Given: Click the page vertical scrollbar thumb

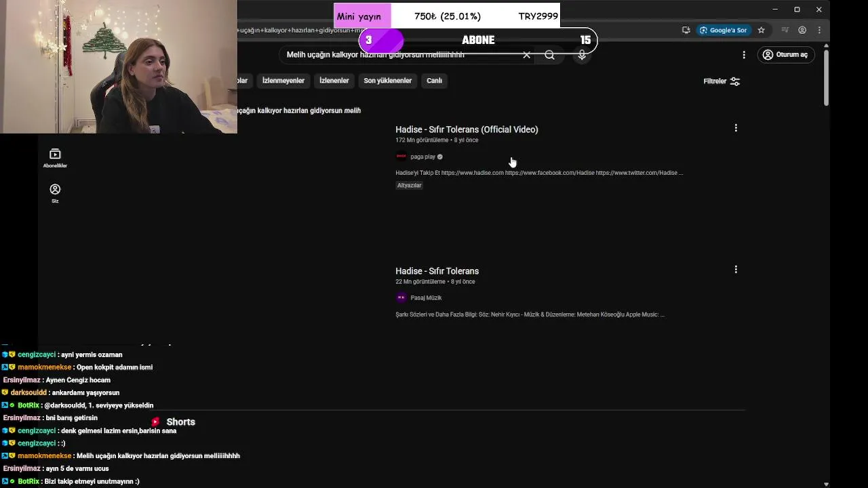Looking at the screenshot, I should coord(826,77).
